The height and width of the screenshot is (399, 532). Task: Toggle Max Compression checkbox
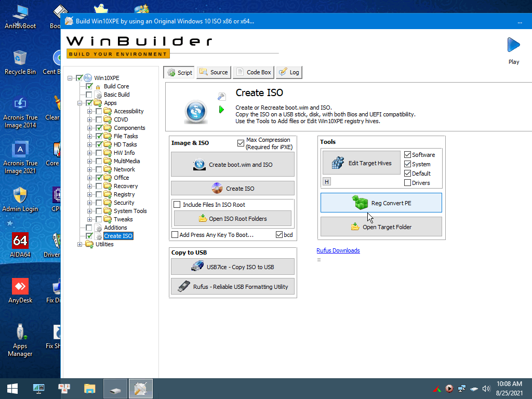click(241, 143)
